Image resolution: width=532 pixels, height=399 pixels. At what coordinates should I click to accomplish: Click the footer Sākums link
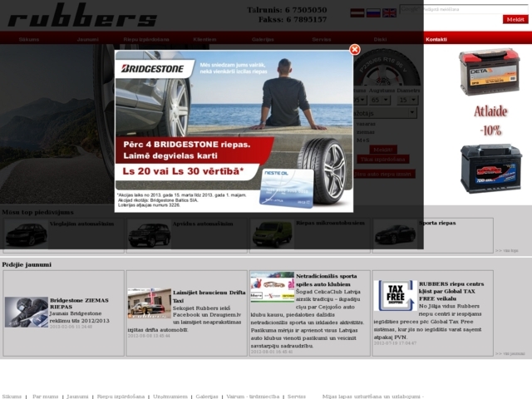pyautogui.click(x=12, y=397)
